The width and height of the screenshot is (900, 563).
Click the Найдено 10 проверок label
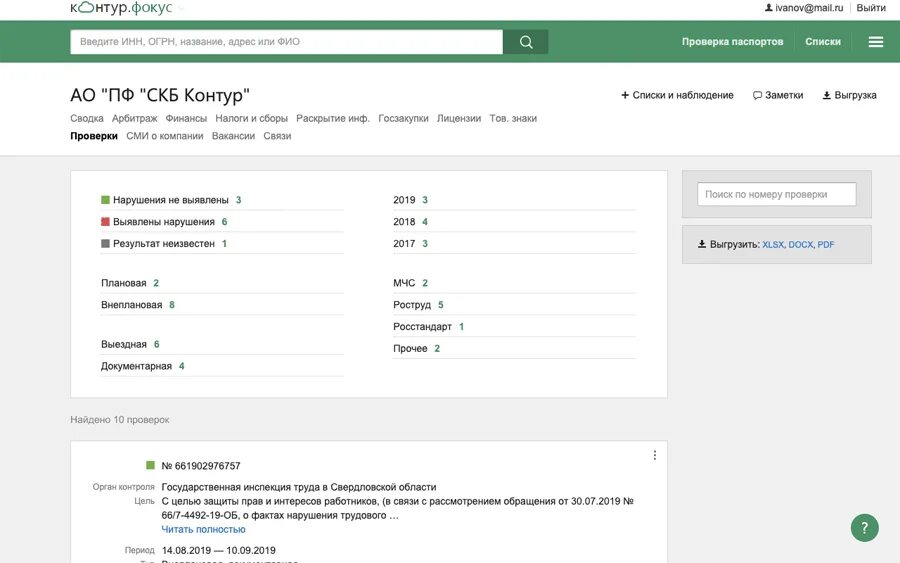coord(119,420)
